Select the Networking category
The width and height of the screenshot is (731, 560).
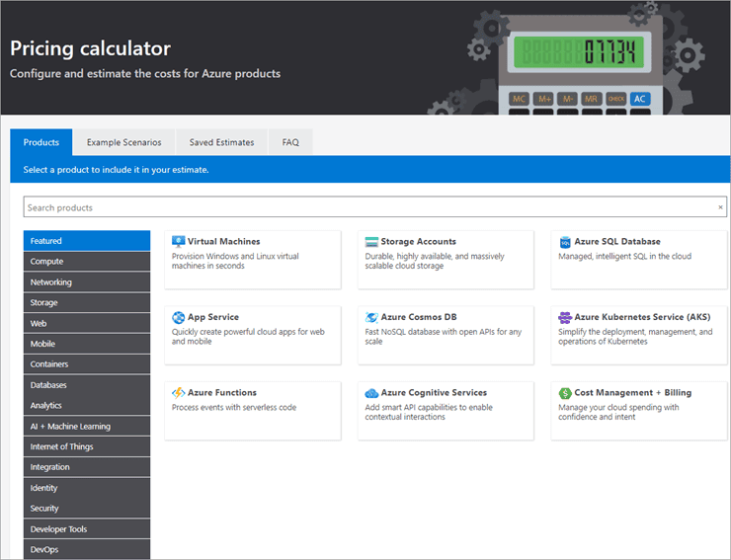coord(87,282)
